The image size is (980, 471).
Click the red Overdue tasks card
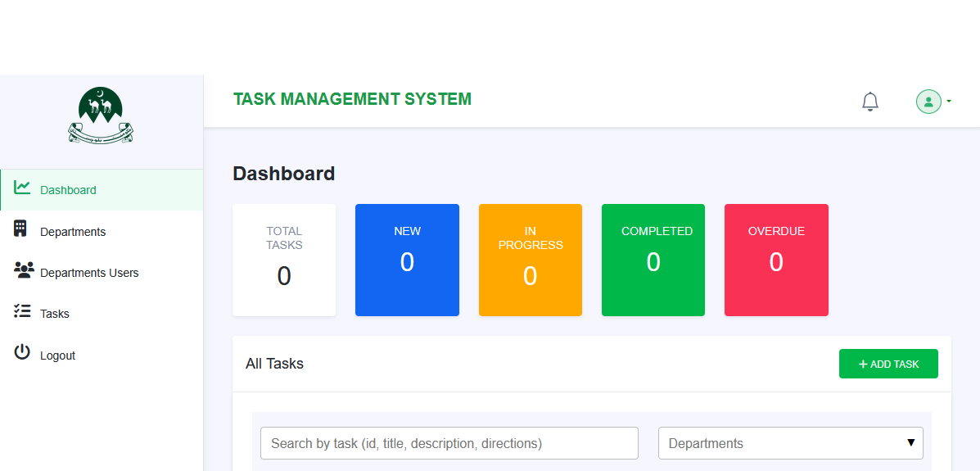pyautogui.click(x=776, y=260)
